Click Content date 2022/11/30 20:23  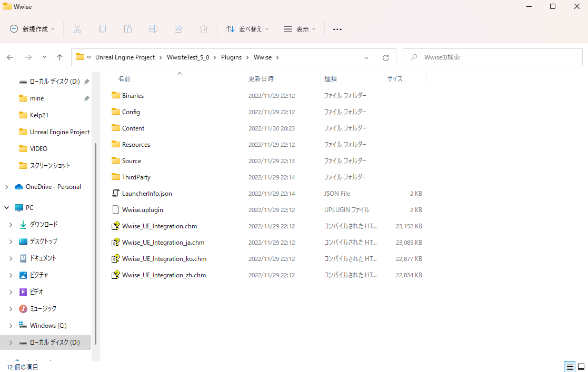(x=272, y=128)
